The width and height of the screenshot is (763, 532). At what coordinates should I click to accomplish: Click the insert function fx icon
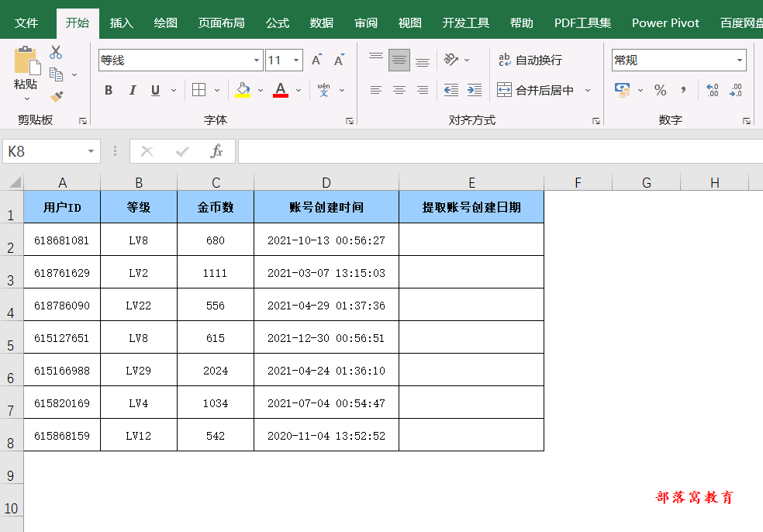coord(216,151)
